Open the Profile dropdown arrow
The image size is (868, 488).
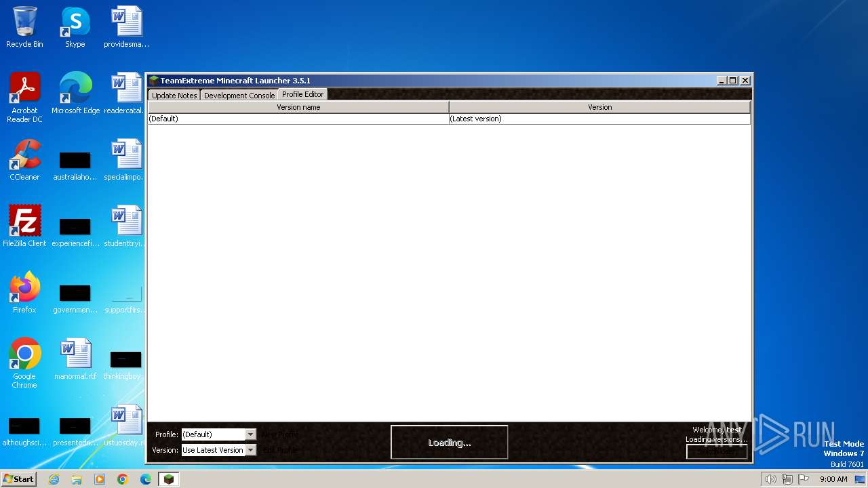(x=250, y=434)
